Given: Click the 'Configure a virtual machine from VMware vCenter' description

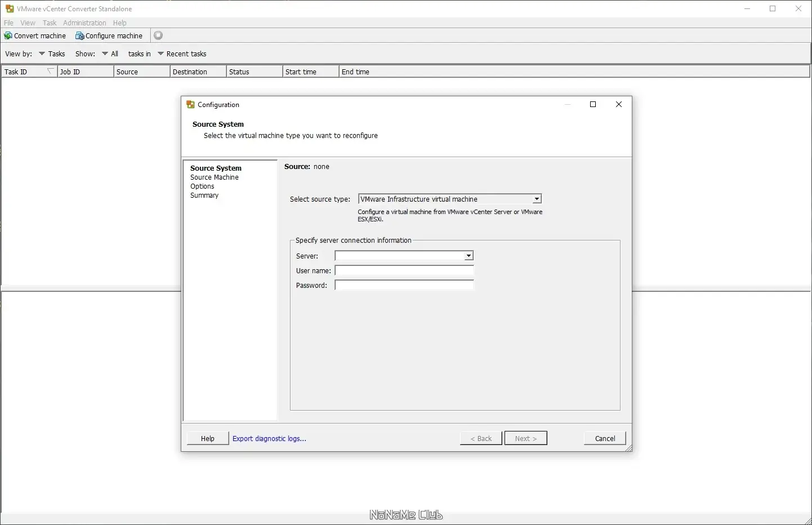Looking at the screenshot, I should (450, 215).
